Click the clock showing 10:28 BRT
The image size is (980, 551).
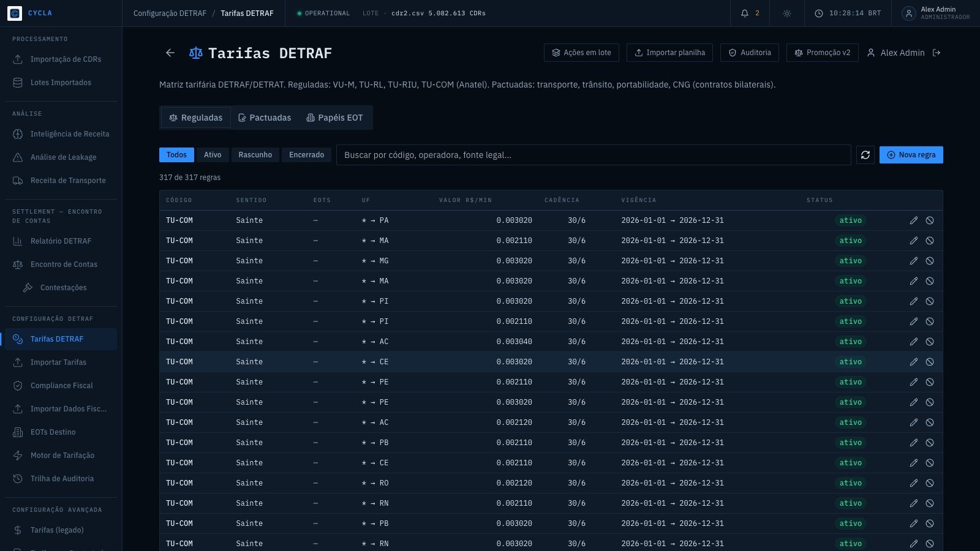click(848, 13)
